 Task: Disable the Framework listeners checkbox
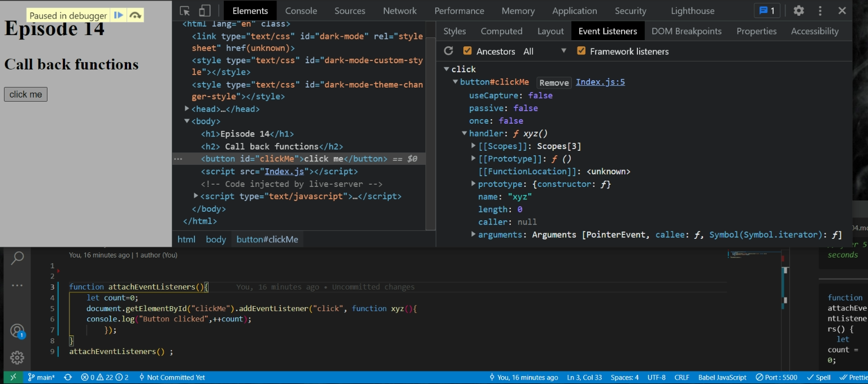(x=581, y=51)
